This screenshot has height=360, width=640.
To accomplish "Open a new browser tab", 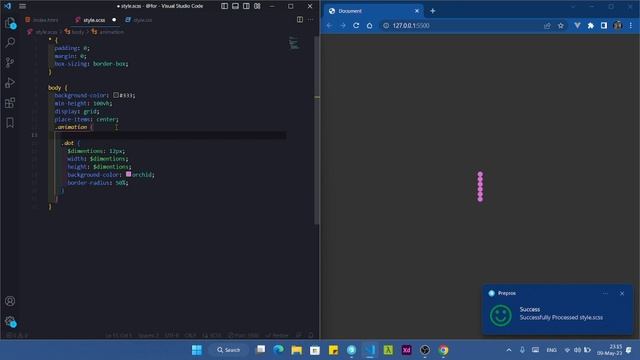I will coord(433,11).
